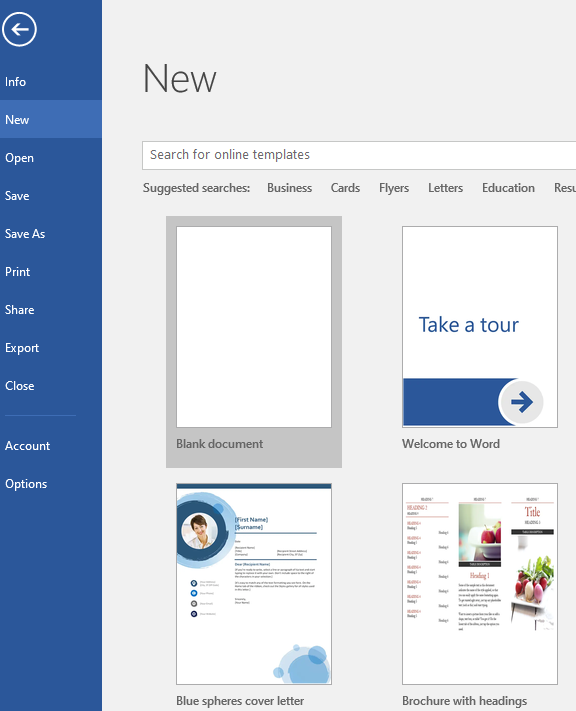
Task: Search suggested Cards templates
Action: click(x=345, y=188)
